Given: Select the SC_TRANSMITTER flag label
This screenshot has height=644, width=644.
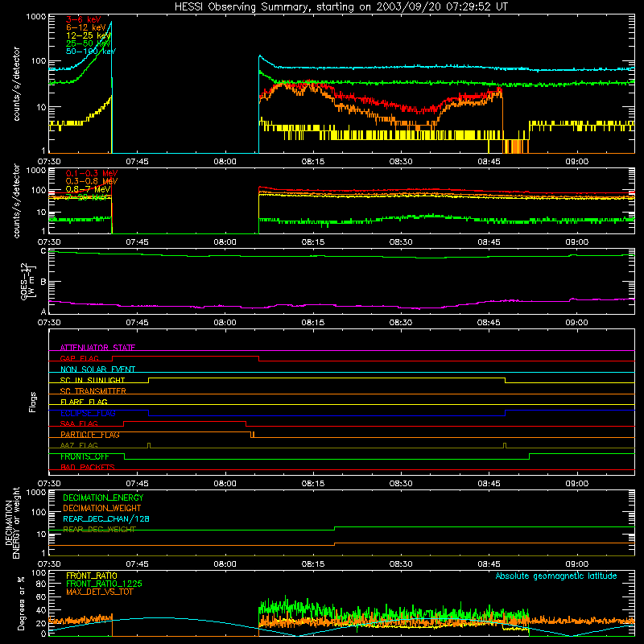Looking at the screenshot, I should tap(93, 391).
